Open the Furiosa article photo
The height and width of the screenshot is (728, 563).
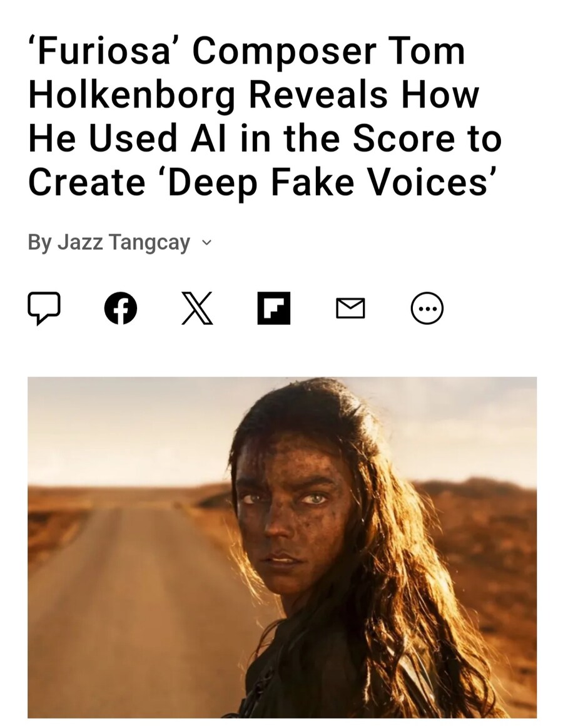(x=282, y=547)
